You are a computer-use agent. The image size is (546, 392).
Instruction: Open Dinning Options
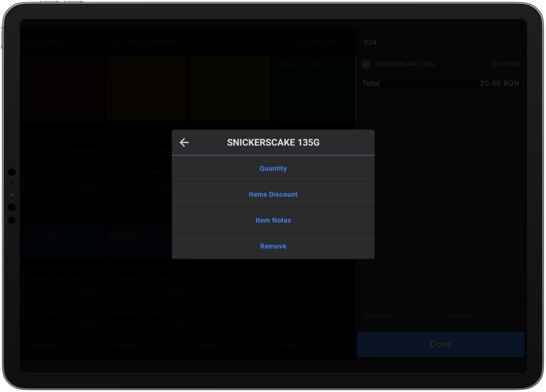click(x=314, y=279)
